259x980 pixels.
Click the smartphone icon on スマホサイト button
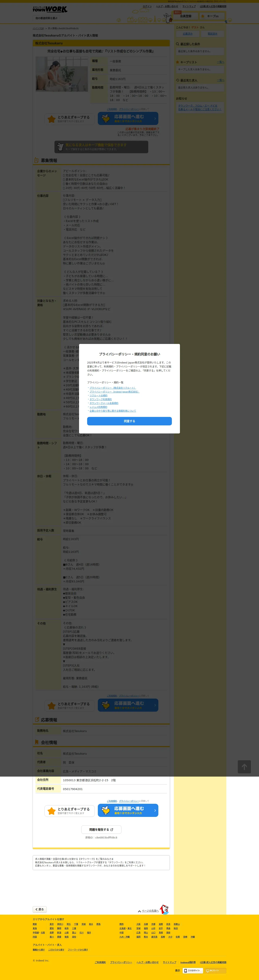click(x=186, y=971)
